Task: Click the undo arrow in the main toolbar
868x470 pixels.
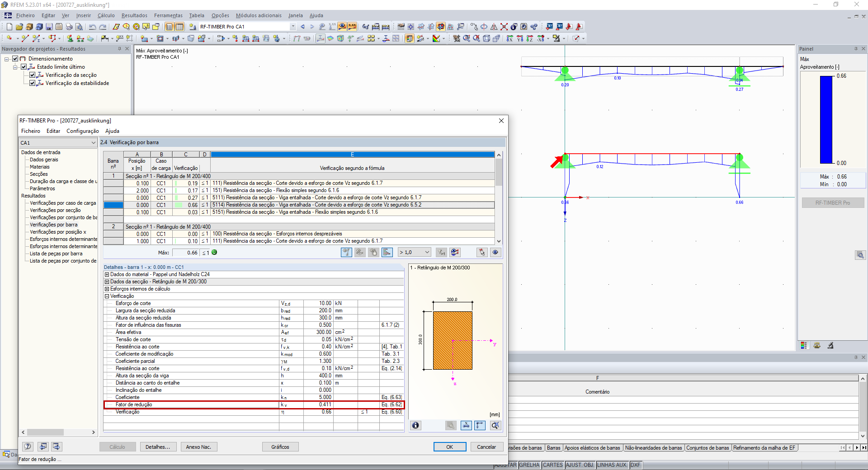Action: [x=92, y=27]
